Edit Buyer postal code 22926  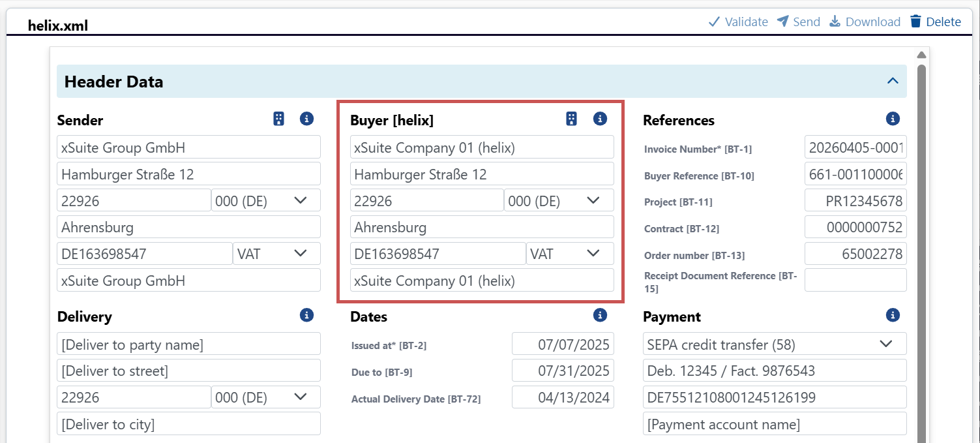tap(427, 200)
